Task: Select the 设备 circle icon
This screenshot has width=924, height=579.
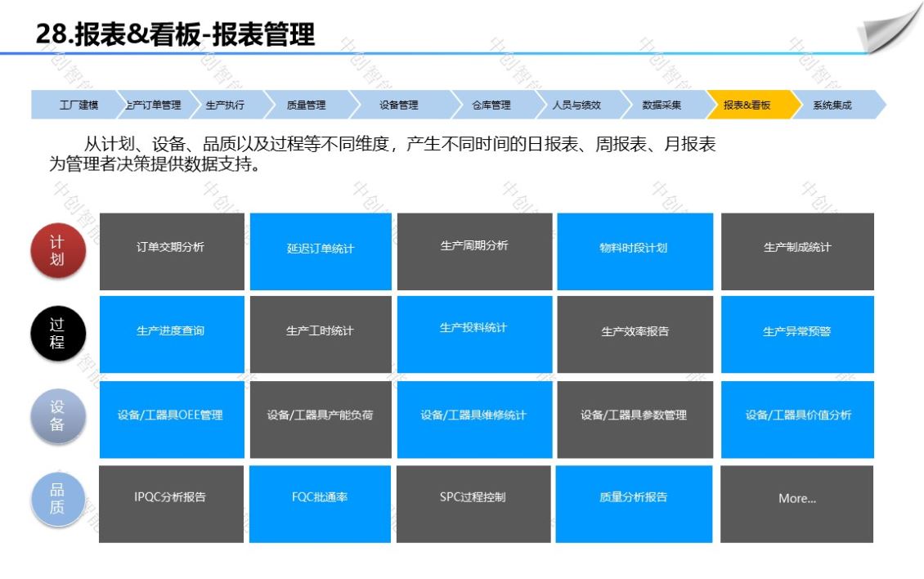Action: coord(56,416)
